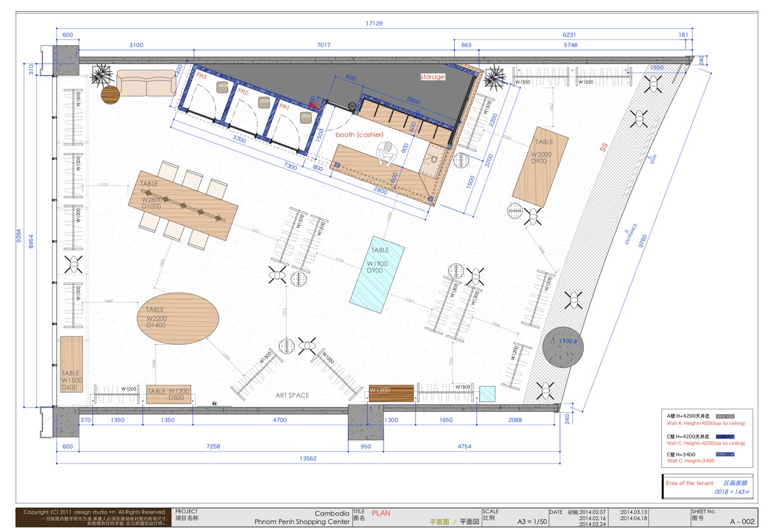The width and height of the screenshot is (775, 532).
Task: Select the TABLE W2000 D900 near the entrance
Action: point(540,168)
